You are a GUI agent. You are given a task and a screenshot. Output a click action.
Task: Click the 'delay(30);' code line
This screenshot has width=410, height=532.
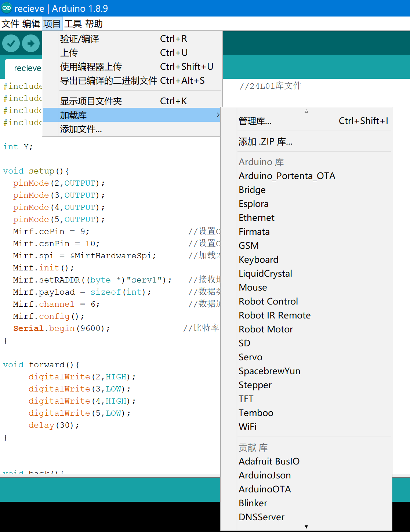54,425
